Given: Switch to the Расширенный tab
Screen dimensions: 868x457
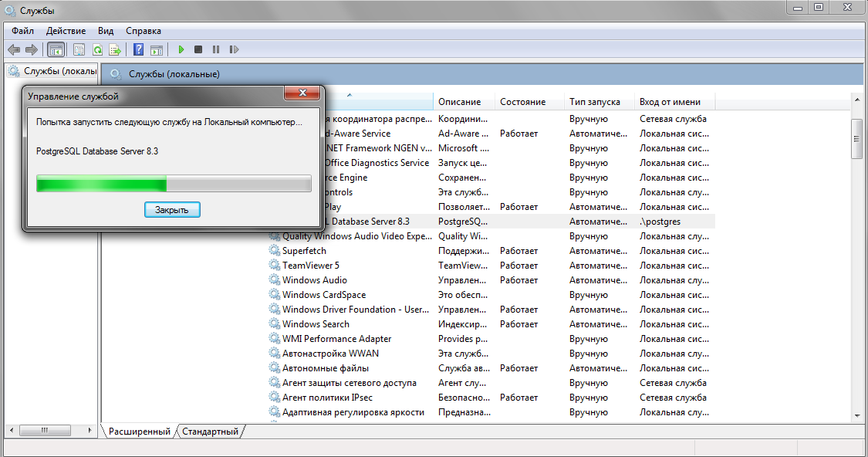Looking at the screenshot, I should tap(139, 432).
